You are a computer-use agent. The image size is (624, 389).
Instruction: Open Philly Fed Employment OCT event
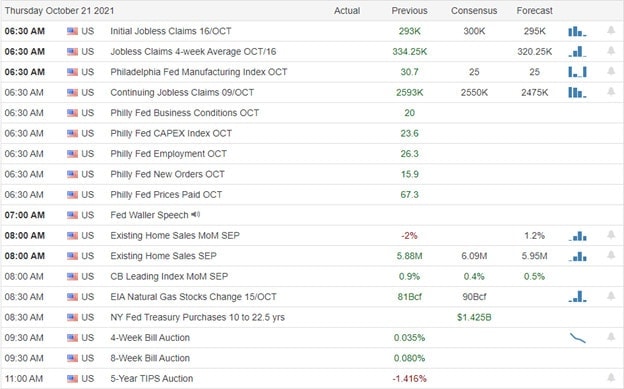(168, 154)
